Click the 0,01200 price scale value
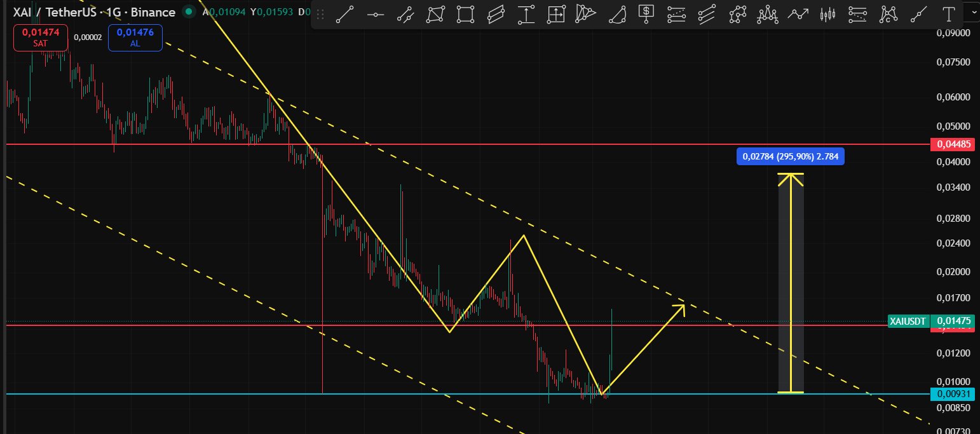Screen dimensions: 980x434 [x=953, y=353]
